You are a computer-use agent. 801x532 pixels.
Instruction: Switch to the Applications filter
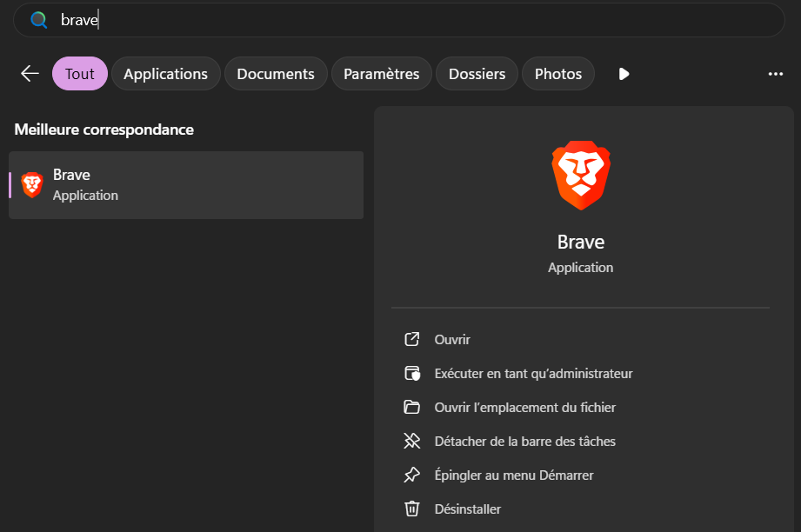[x=165, y=74]
